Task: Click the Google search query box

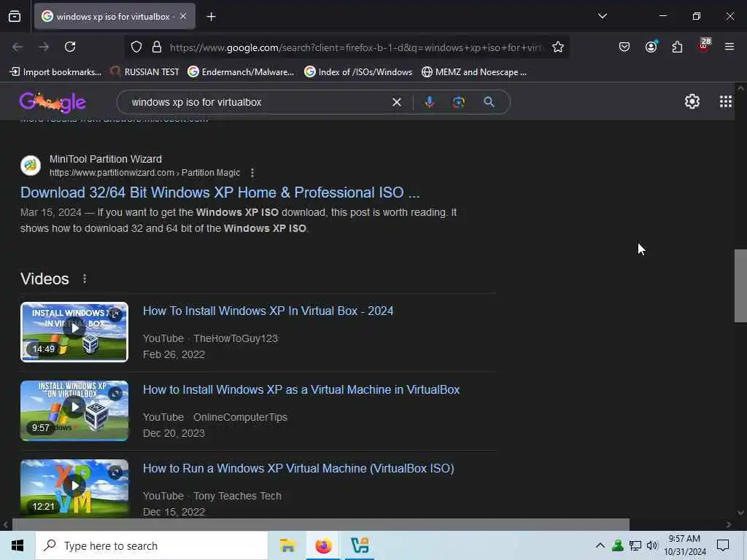Action: coord(258,102)
